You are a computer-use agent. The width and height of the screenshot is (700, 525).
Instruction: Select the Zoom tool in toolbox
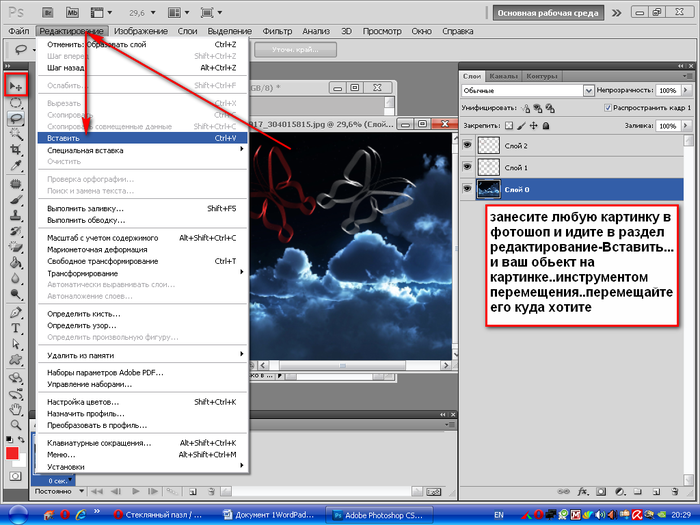point(16,425)
